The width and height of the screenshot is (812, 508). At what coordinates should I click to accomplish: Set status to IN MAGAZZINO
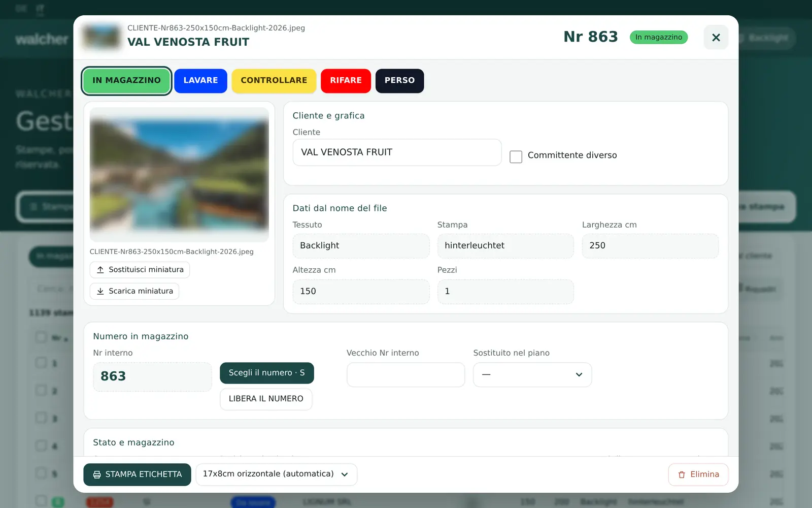(126, 81)
